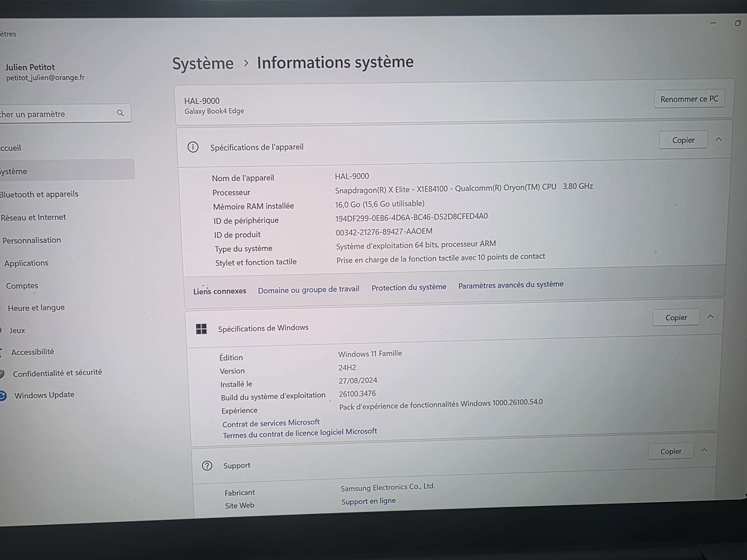Open the Système sidebar item
Image resolution: width=747 pixels, height=560 pixels.
[x=66, y=170]
